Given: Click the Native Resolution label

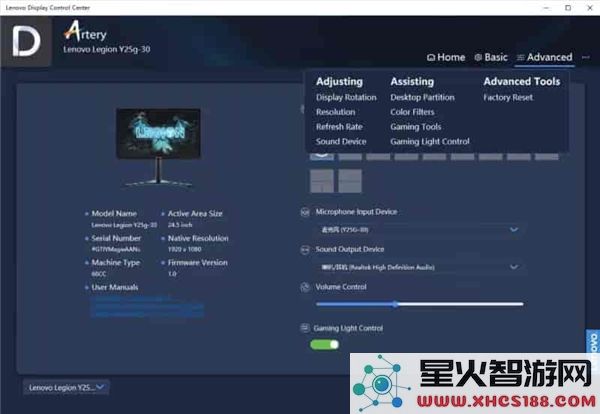Looking at the screenshot, I should point(198,238).
